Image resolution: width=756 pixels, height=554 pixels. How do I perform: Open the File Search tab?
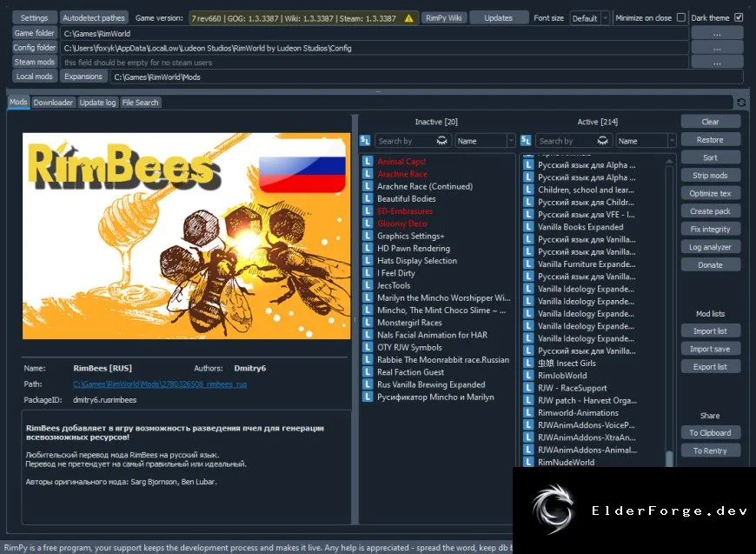(x=140, y=103)
